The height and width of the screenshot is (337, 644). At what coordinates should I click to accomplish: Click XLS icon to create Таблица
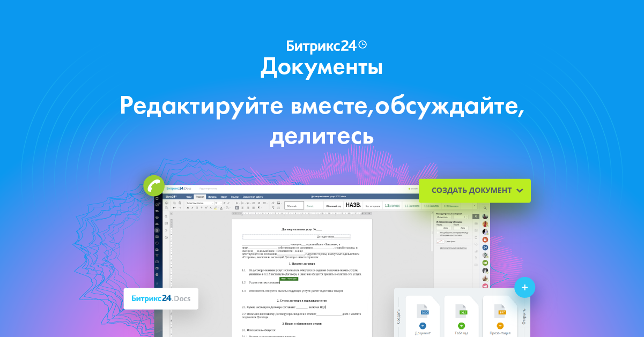pos(462,311)
